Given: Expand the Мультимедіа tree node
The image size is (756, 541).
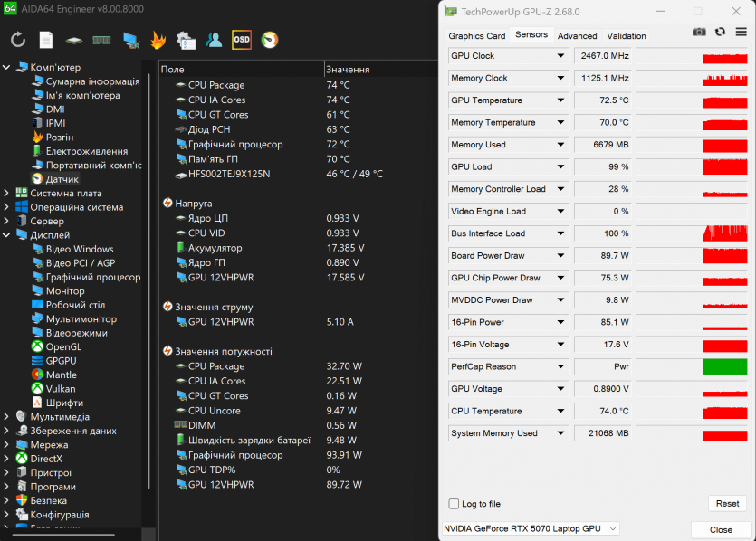Looking at the screenshot, I should (x=7, y=417).
